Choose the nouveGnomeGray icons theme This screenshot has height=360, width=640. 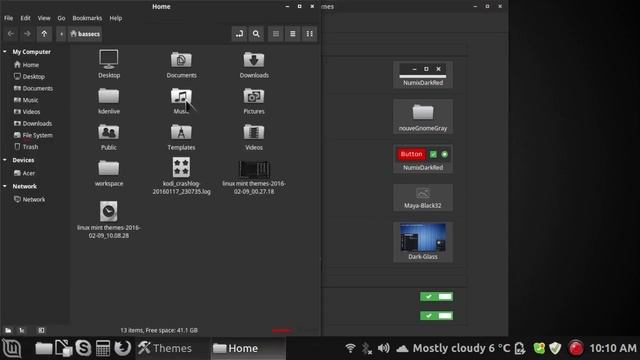pos(423,117)
